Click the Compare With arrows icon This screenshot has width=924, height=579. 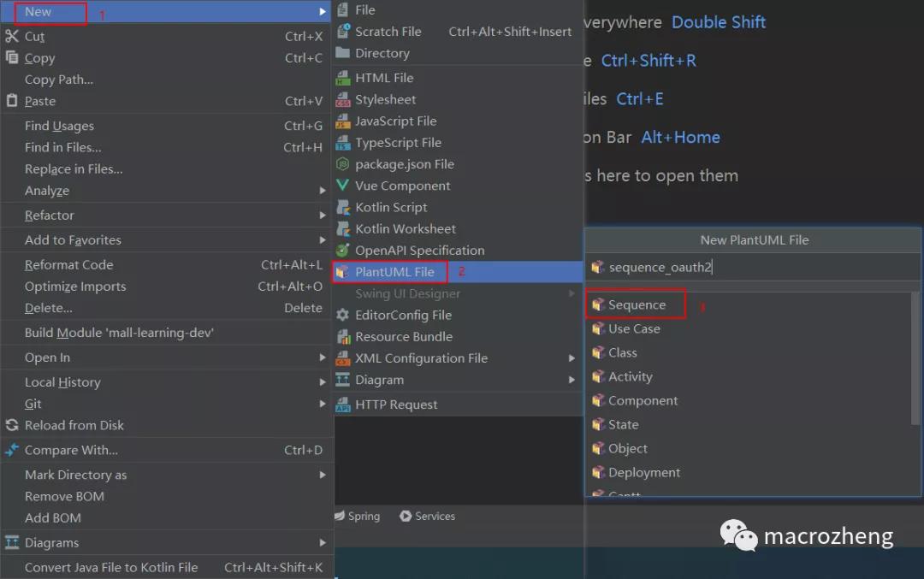click(12, 450)
